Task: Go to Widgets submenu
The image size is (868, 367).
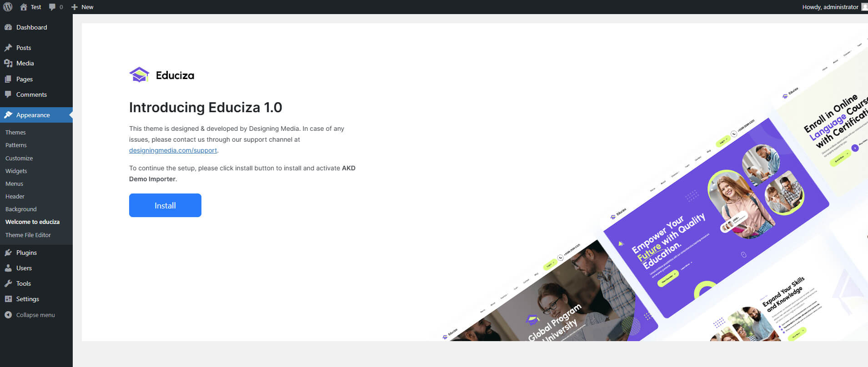Action: (x=16, y=171)
